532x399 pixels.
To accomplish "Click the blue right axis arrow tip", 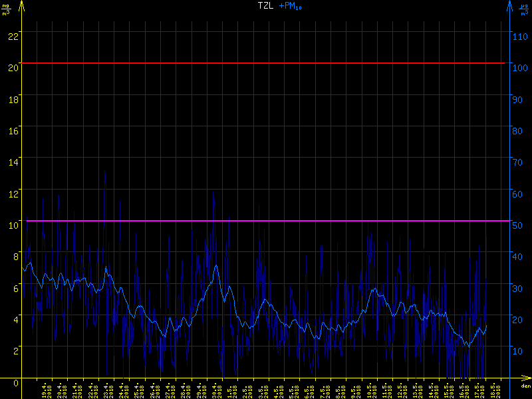I will (510, 4).
